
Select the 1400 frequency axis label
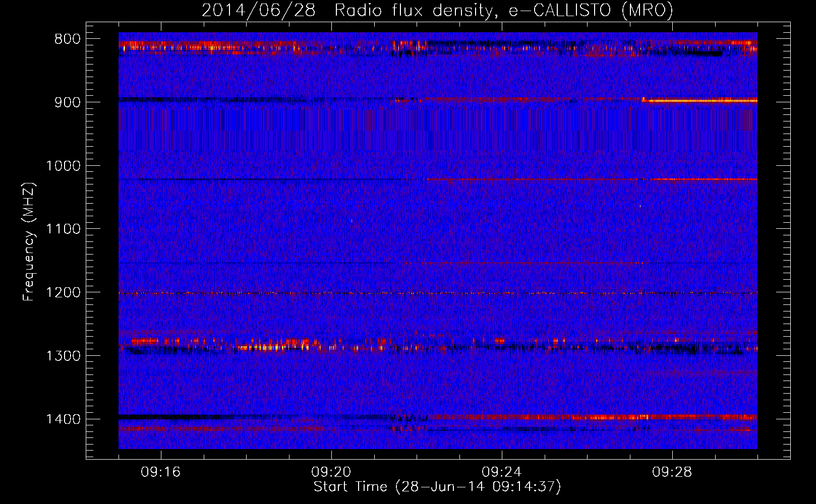[63, 419]
